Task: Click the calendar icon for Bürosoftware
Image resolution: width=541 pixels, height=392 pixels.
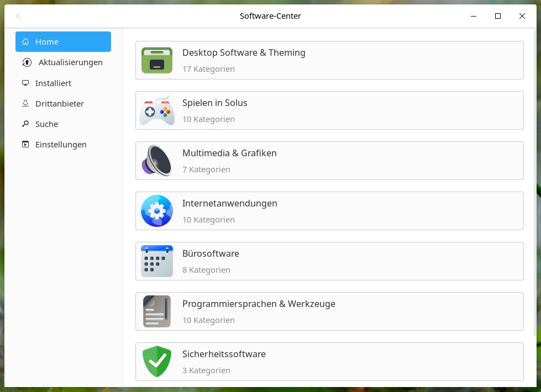Action: click(x=156, y=261)
